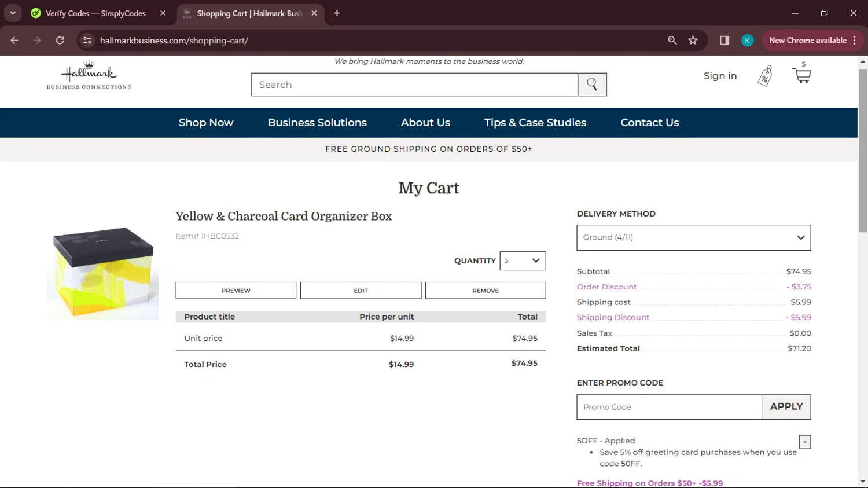Go back with the browser back arrow

click(14, 41)
